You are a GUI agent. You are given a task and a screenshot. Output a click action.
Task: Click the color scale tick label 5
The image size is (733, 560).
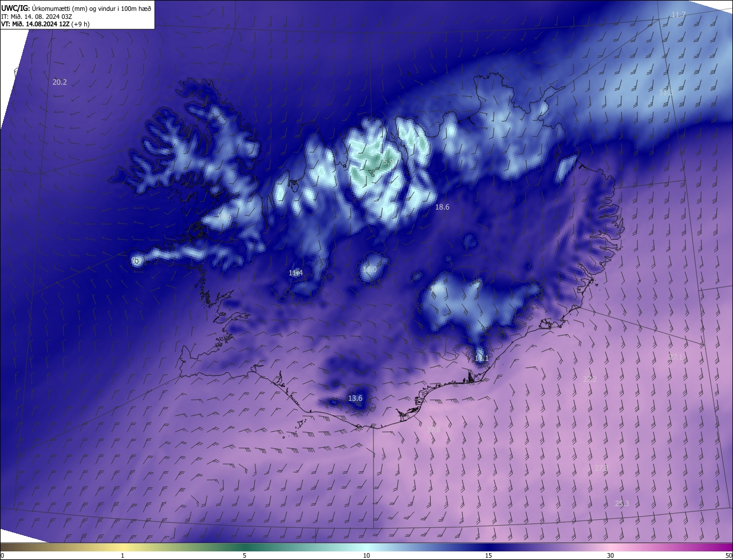pyautogui.click(x=245, y=555)
